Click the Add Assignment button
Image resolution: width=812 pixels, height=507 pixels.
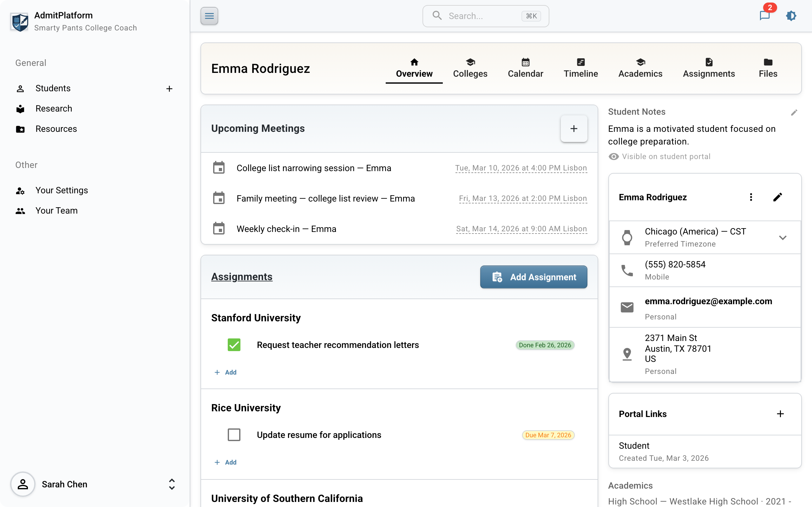click(533, 277)
